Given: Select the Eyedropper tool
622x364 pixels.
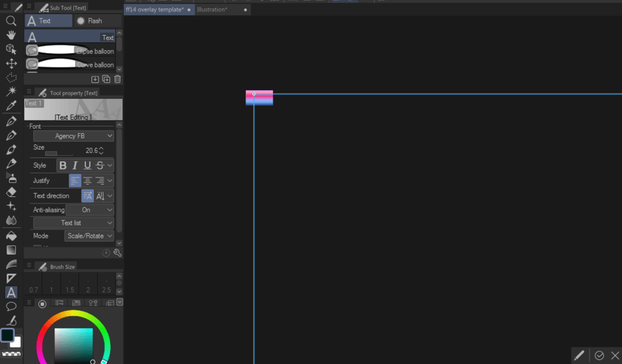Looking at the screenshot, I should tap(11, 106).
